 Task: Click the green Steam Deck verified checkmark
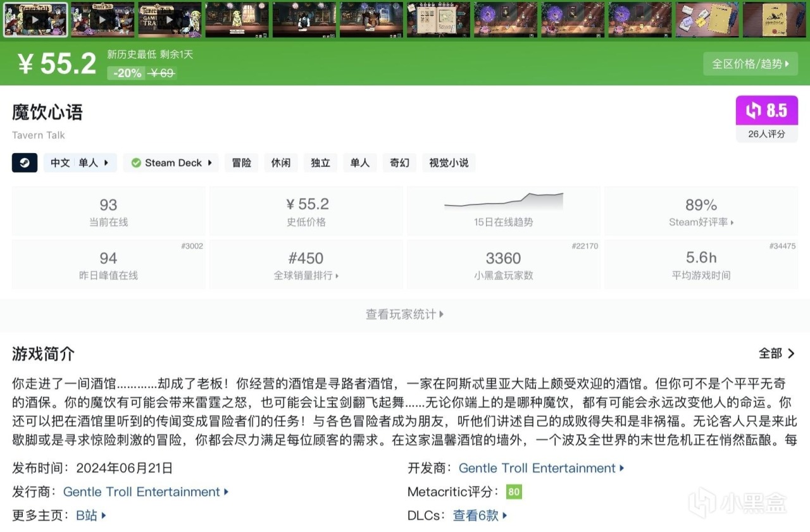(x=136, y=163)
